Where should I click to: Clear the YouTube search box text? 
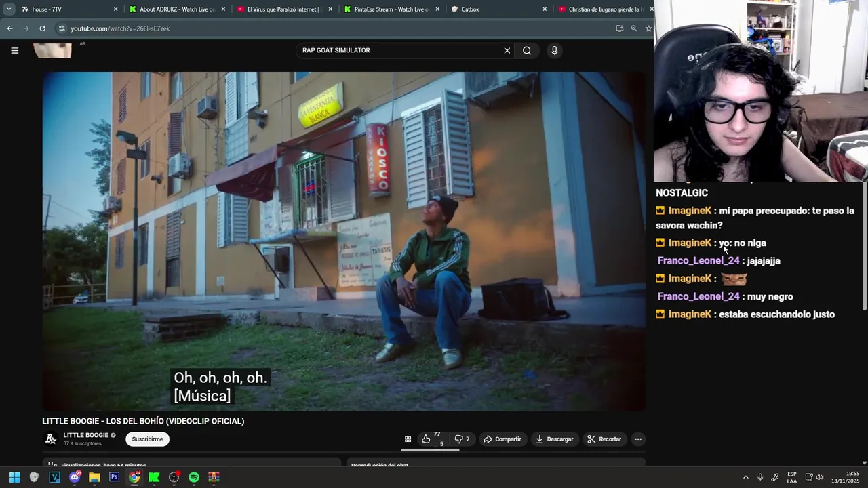point(507,50)
